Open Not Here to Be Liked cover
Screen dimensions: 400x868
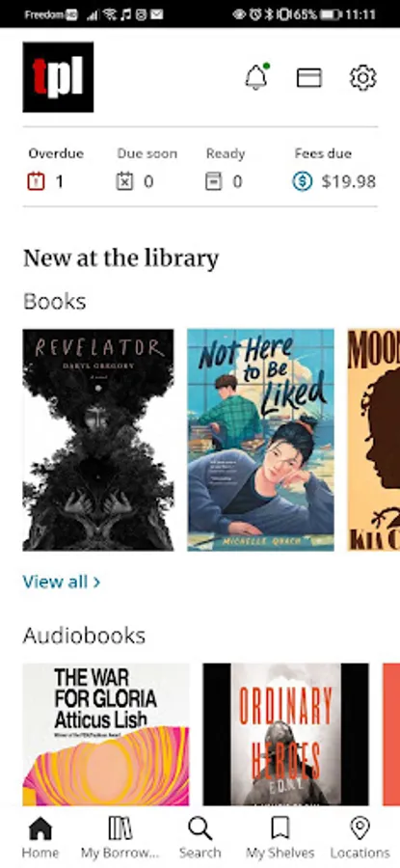[x=260, y=440]
